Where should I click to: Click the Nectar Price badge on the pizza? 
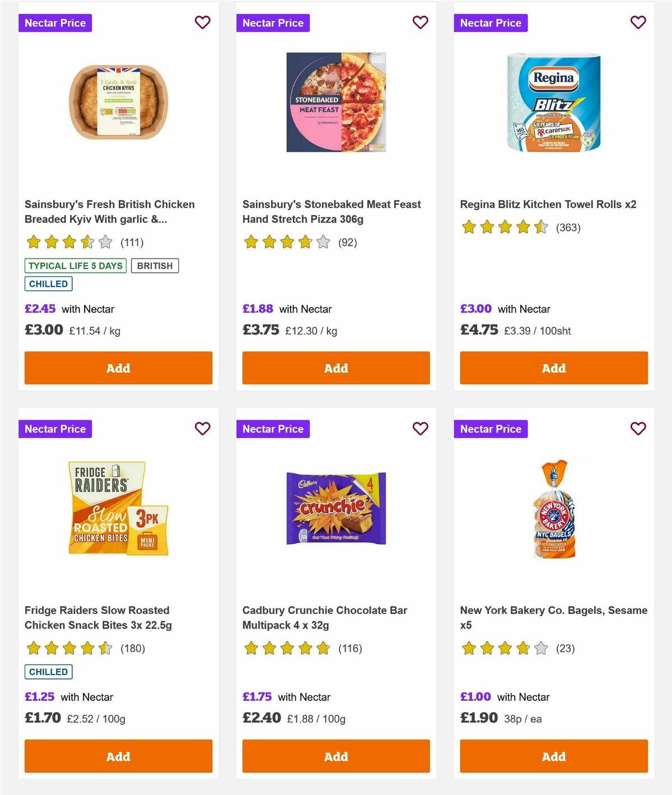point(273,23)
